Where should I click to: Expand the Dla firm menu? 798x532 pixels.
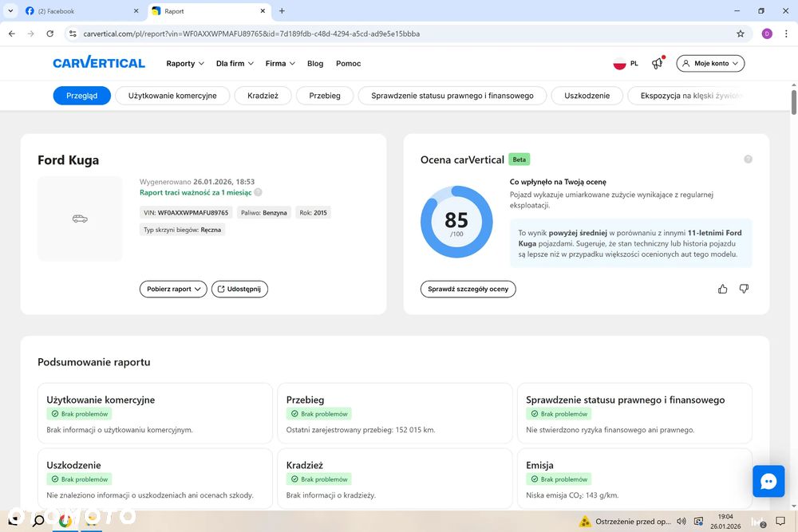click(x=235, y=64)
